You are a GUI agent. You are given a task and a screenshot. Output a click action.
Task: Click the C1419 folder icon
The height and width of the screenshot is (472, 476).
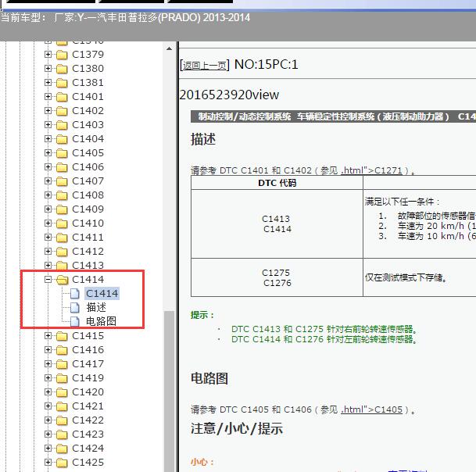coord(62,378)
